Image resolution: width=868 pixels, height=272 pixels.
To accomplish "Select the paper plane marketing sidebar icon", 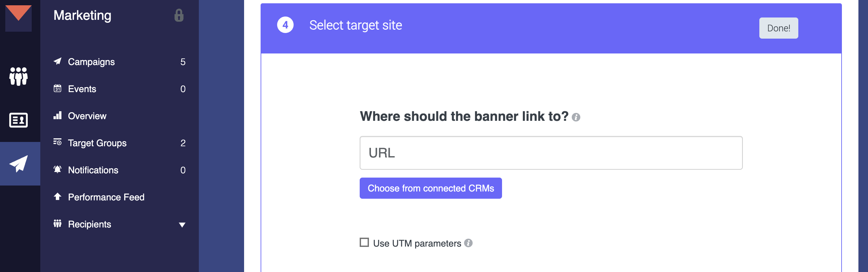I will [x=18, y=164].
